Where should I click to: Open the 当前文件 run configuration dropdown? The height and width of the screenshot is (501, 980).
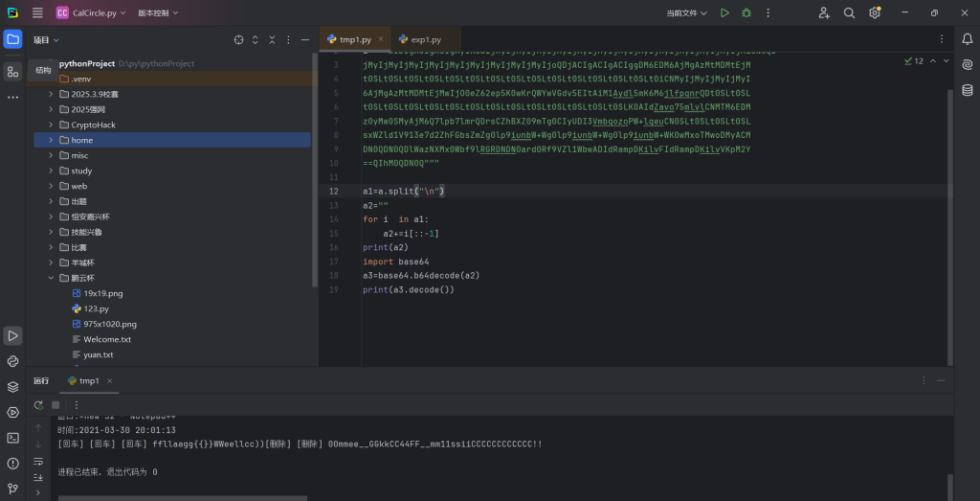pos(687,13)
